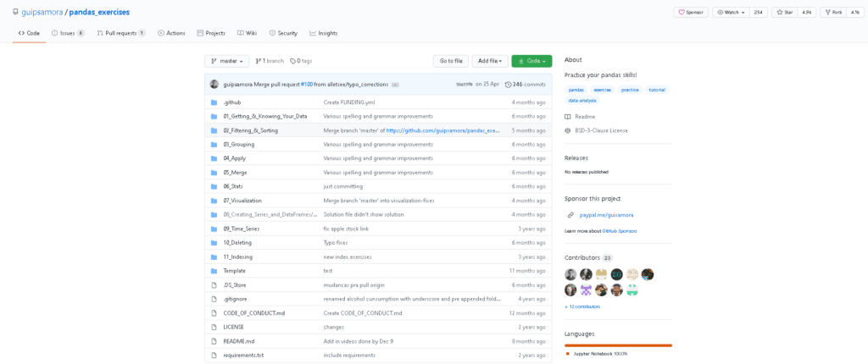Open the 02_Filtering_&_Sorting folder
This screenshot has width=868, height=364.
[x=251, y=130]
